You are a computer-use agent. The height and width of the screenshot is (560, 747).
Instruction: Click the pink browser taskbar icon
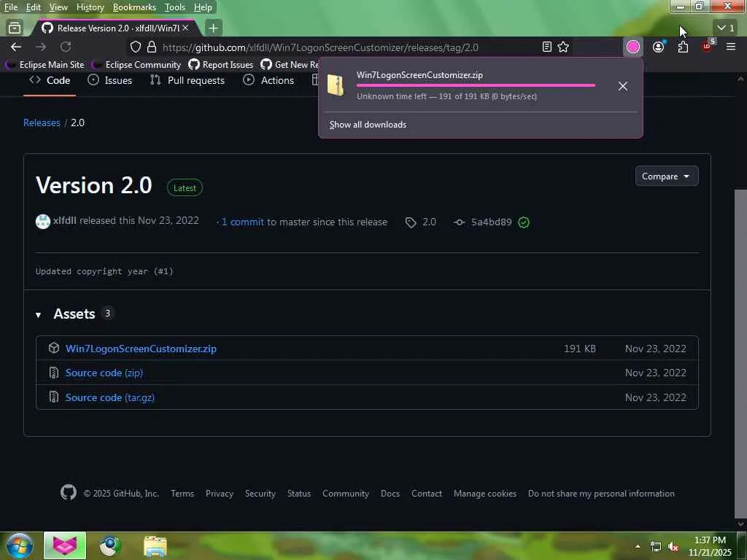click(x=65, y=545)
